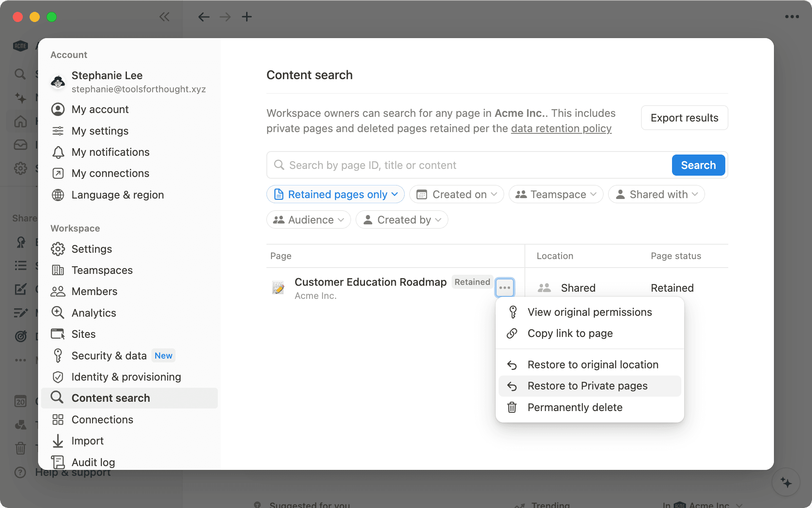The image size is (812, 508).
Task: Open the Analytics section
Action: (94, 313)
